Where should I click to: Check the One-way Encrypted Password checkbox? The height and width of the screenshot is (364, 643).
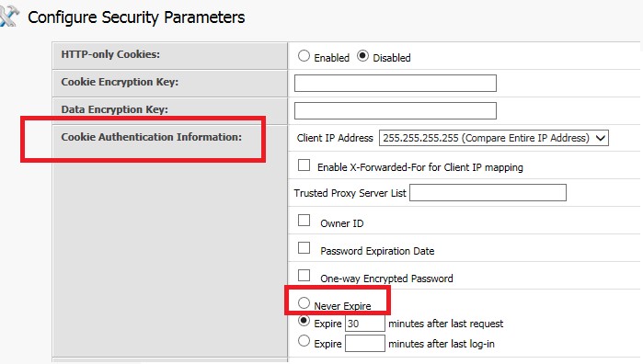[304, 276]
